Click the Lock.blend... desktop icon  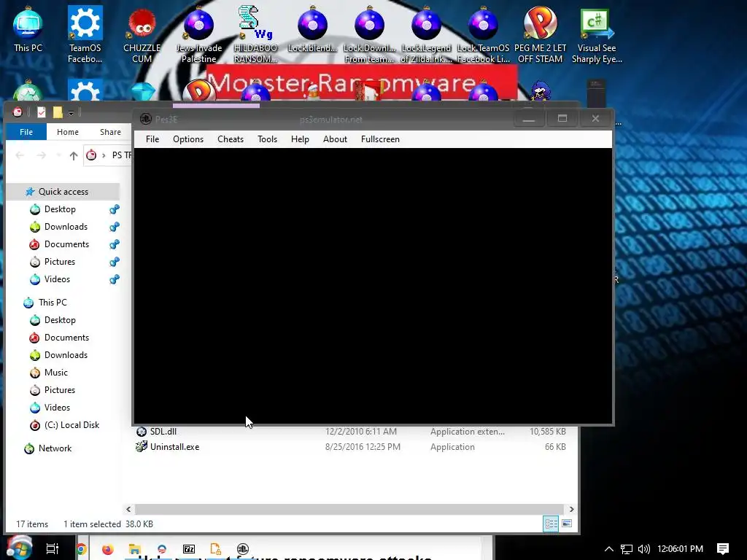coord(312,29)
